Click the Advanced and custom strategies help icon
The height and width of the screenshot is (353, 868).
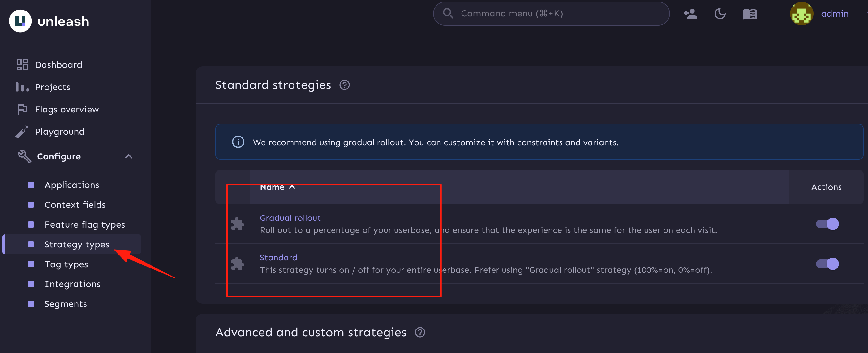pyautogui.click(x=420, y=333)
